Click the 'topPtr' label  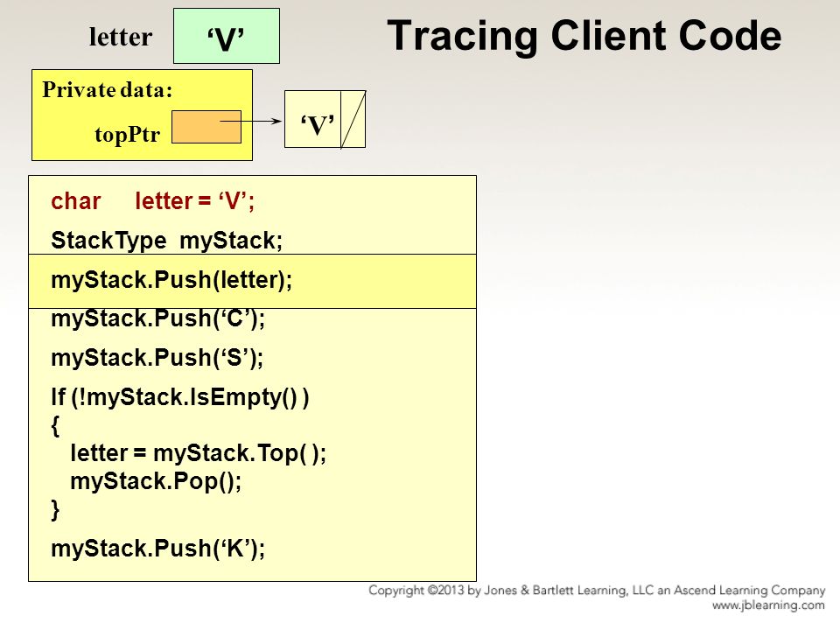click(127, 134)
